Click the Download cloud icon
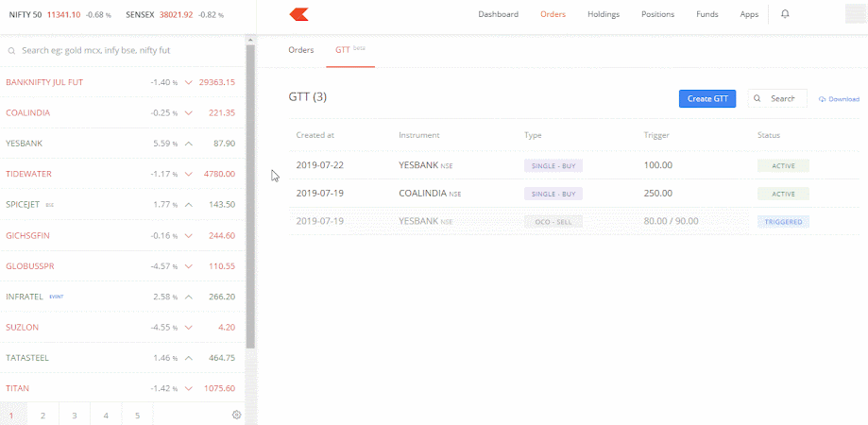This screenshot has width=868, height=425. tap(823, 99)
